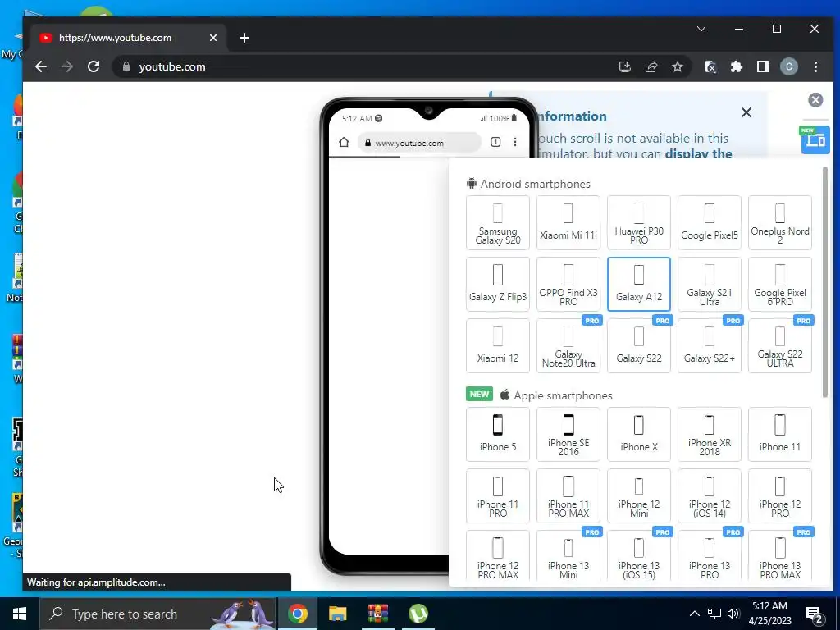Viewport: 840px width, 630px height.
Task: Pick the iPhone 13 Mini device
Action: [x=568, y=555]
